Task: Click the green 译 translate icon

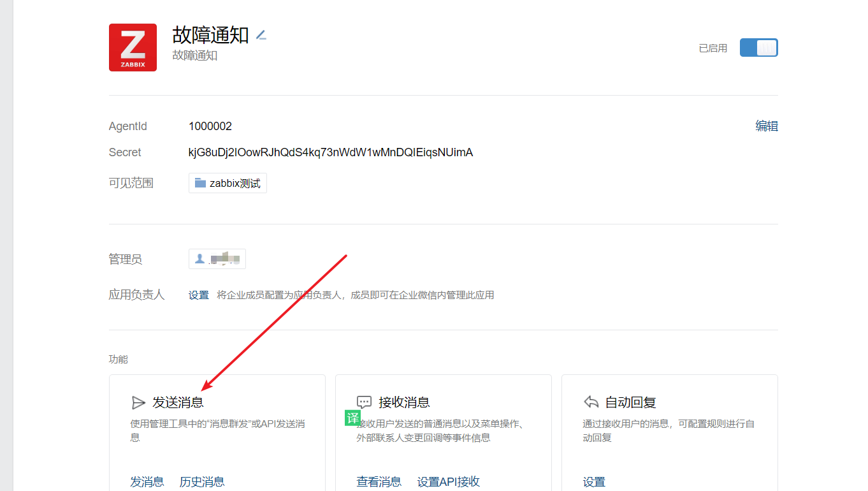Action: tap(351, 418)
